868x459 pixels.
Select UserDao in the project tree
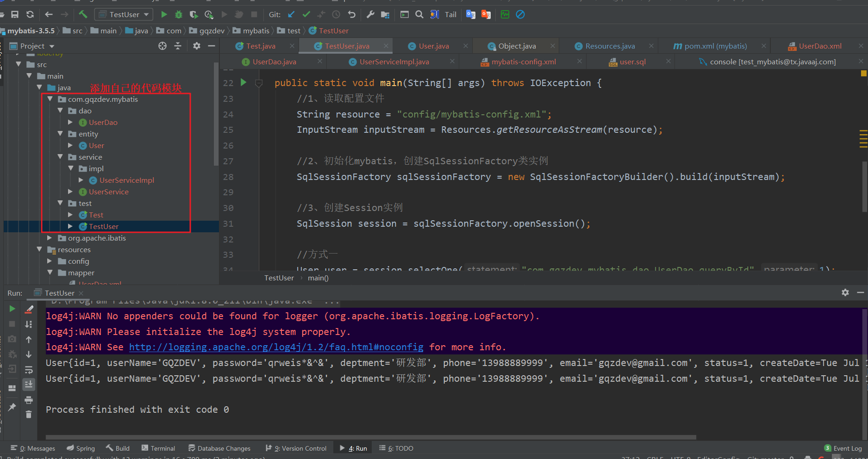103,122
